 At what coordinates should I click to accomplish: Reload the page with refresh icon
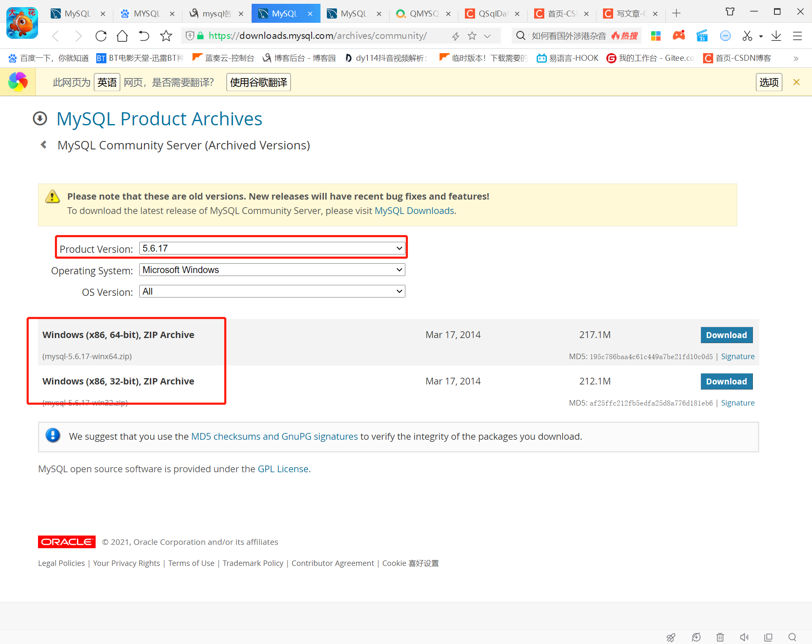101,36
